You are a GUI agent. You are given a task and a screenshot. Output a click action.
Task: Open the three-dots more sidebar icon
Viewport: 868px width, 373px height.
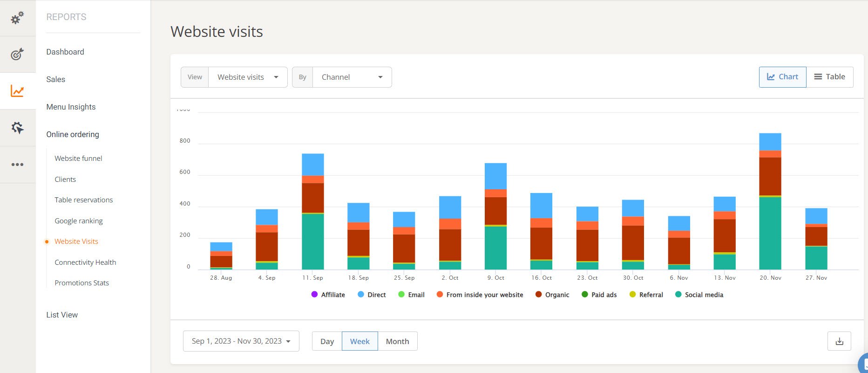(x=17, y=165)
